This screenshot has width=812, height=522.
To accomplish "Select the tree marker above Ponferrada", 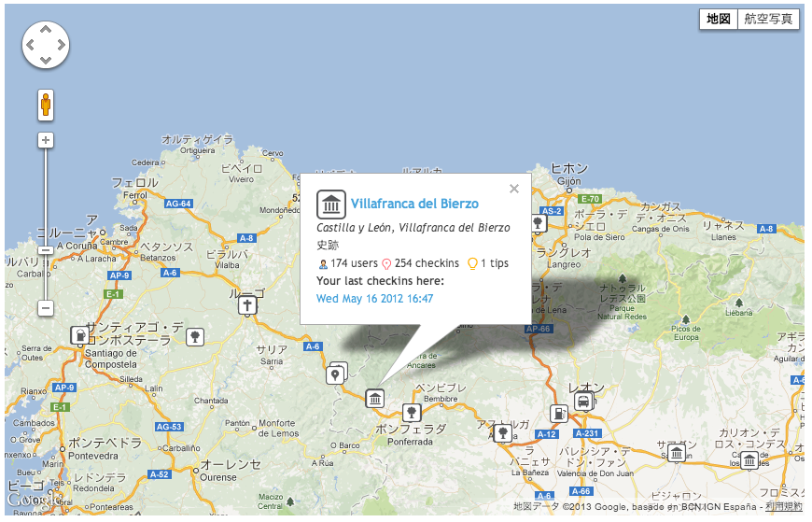I will [x=412, y=413].
